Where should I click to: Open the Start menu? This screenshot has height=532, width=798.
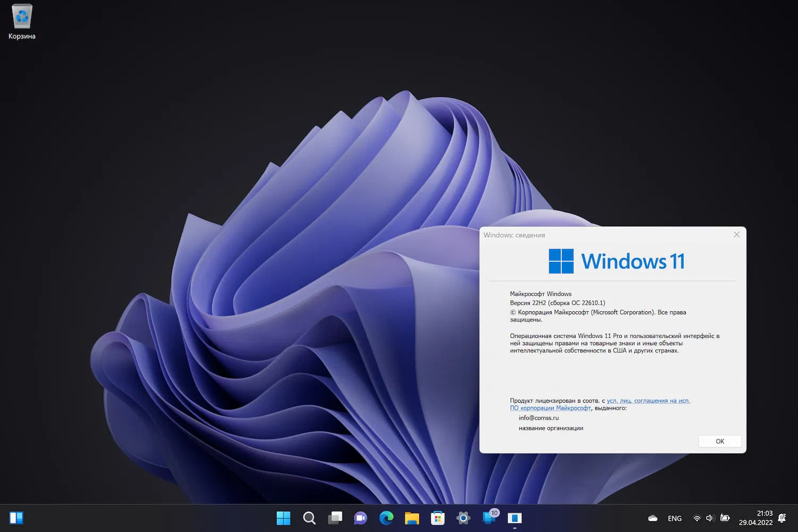point(284,518)
